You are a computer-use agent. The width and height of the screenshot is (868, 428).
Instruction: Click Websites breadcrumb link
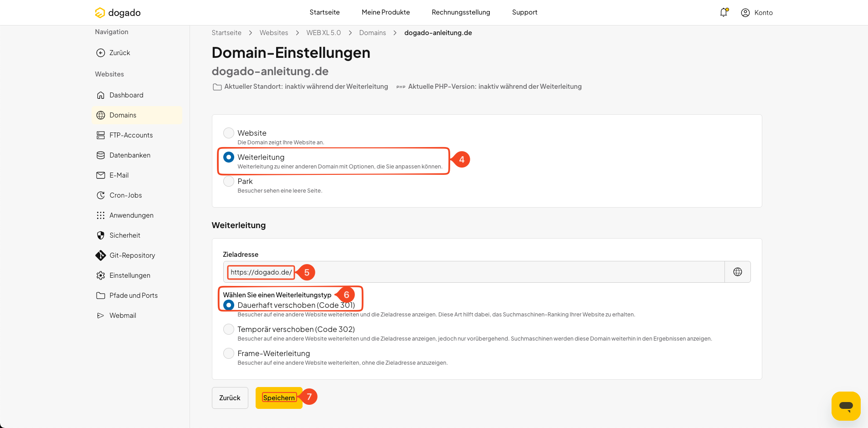[x=274, y=33]
